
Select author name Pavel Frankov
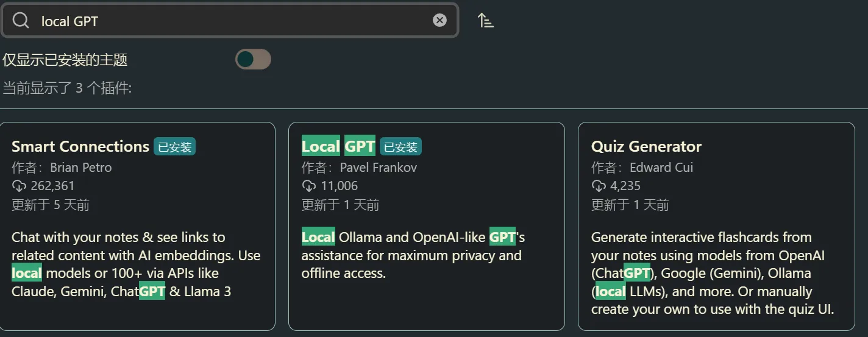point(378,167)
